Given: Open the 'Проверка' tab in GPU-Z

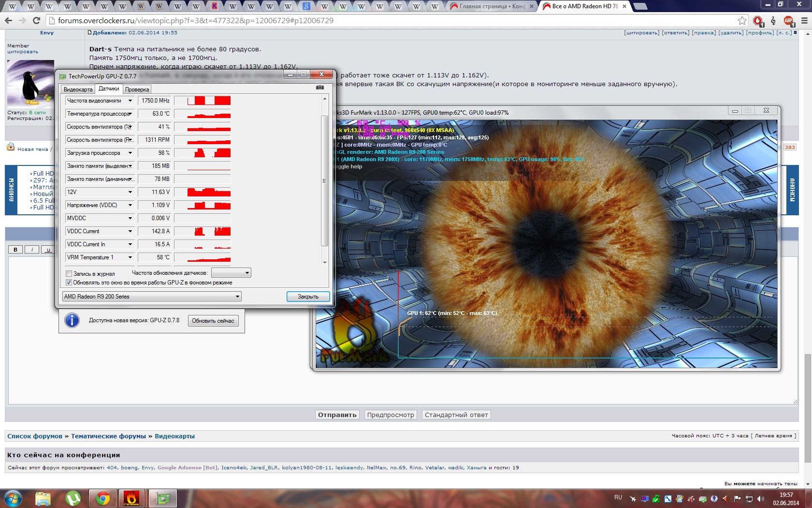Looking at the screenshot, I should (137, 90).
